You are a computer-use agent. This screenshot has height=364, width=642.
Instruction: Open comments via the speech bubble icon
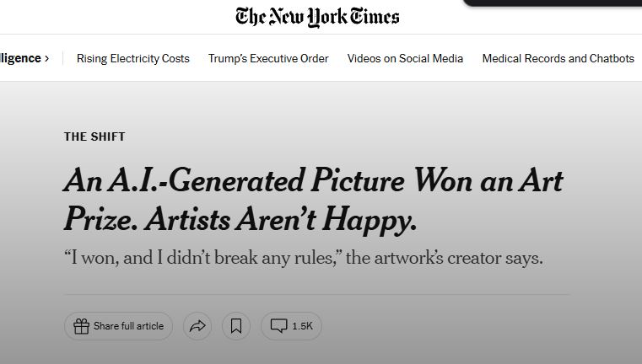tap(279, 326)
